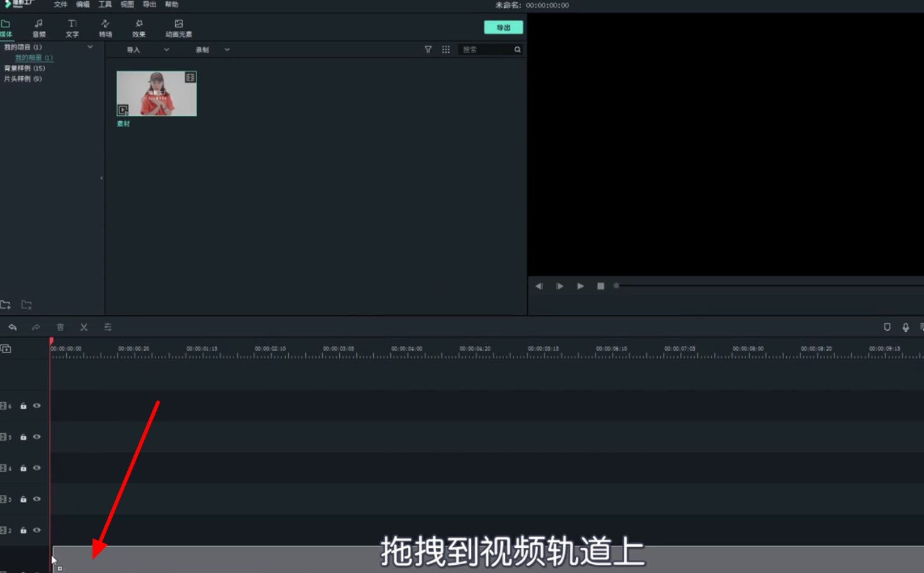This screenshot has width=924, height=573.
Task: Open the 录制 (Record) dropdown
Action: 227,49
